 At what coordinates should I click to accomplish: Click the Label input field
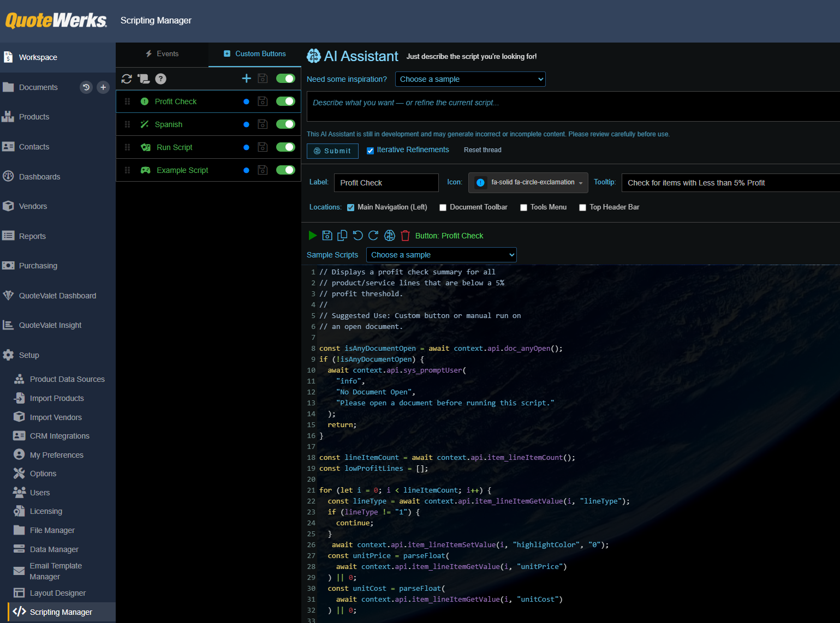coord(386,183)
